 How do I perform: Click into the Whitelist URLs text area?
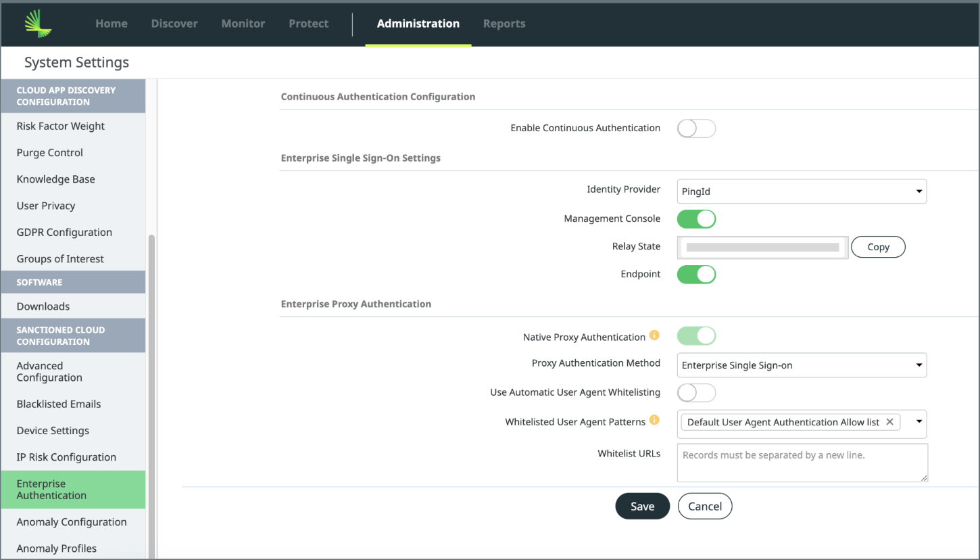coord(802,463)
